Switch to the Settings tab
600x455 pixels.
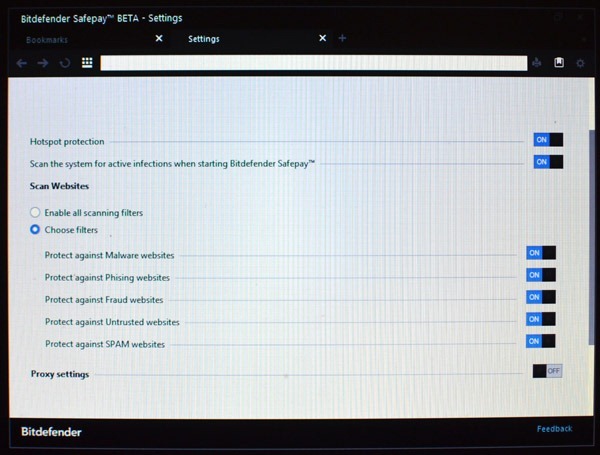tap(204, 39)
